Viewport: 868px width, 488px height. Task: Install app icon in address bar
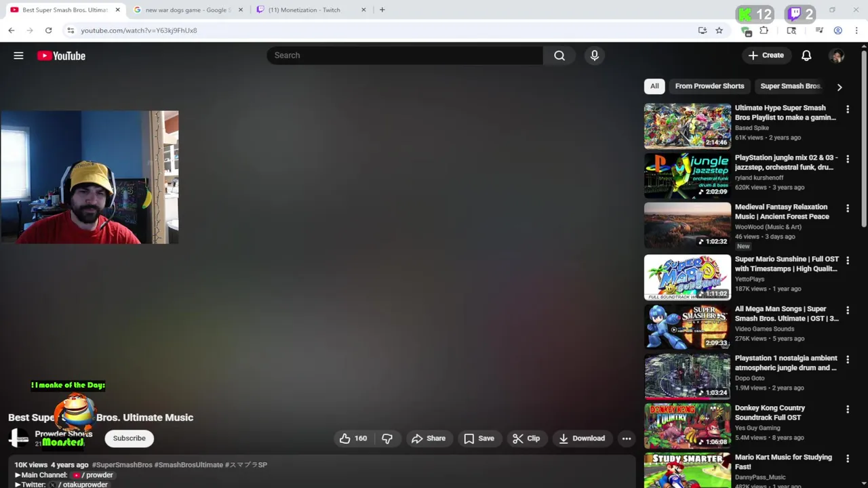703,30
